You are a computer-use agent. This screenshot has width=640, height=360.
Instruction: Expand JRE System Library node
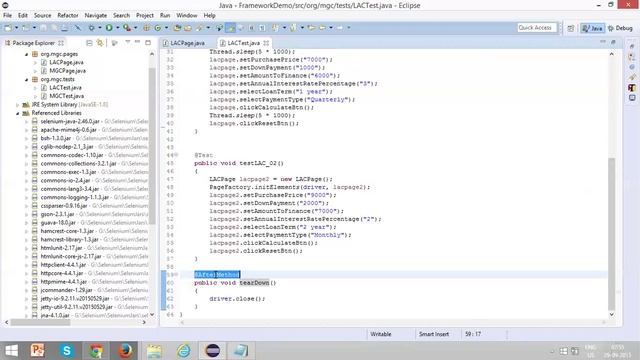pos(18,104)
